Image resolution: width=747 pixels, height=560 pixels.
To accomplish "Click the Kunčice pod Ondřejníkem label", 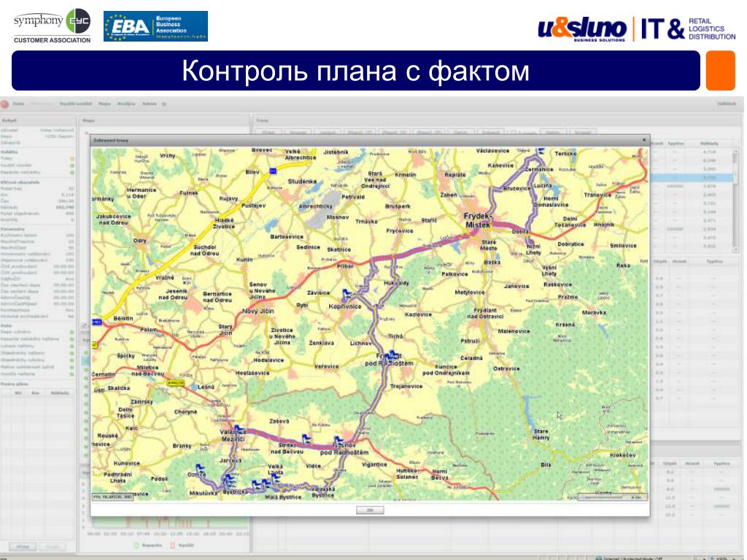I will point(446,370).
